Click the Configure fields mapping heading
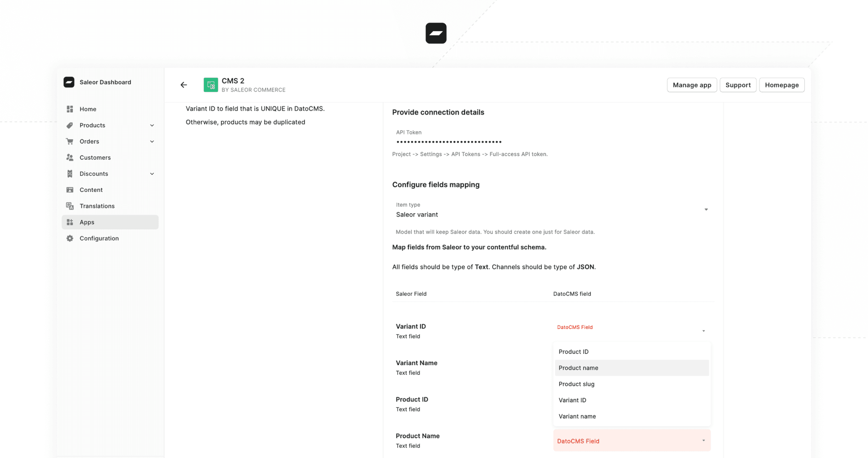Image resolution: width=868 pixels, height=458 pixels. pos(436,185)
